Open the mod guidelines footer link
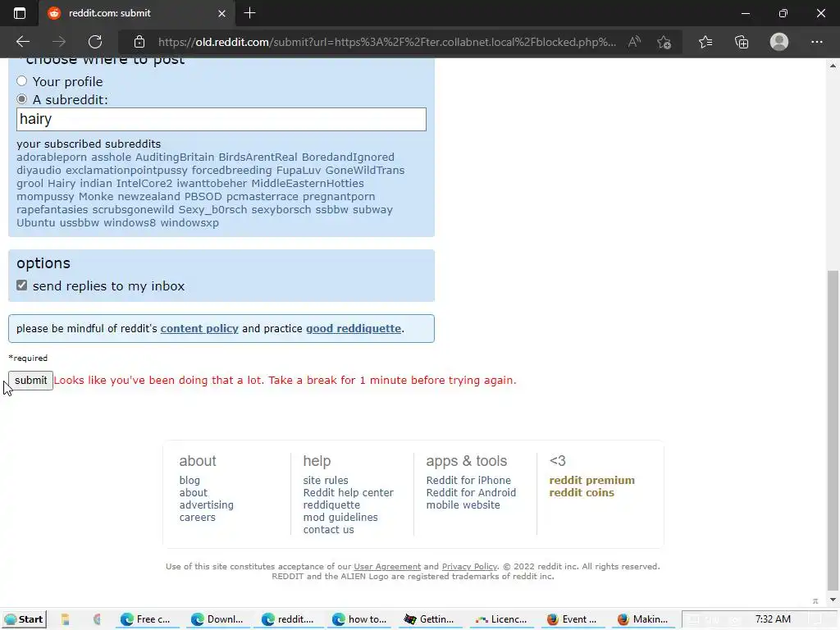The width and height of the screenshot is (840, 630). (340, 518)
